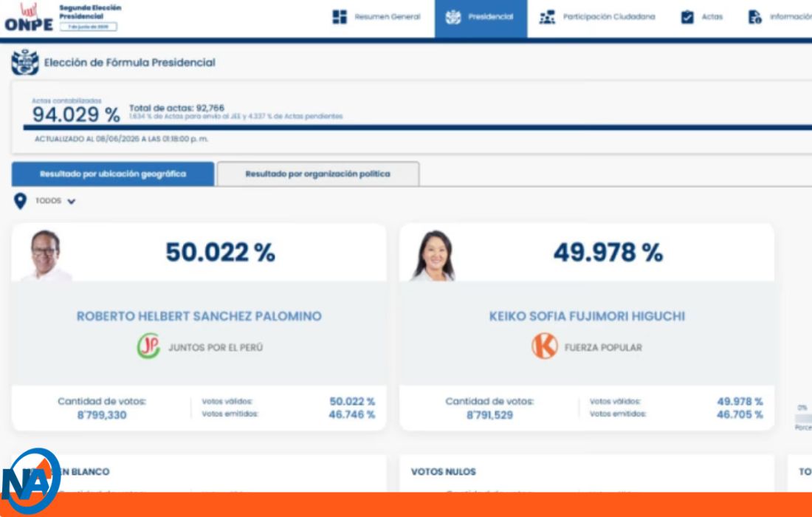Screen dimensions: 812x517
Task: Switch to Resultado por ubicación geográfica tab
Action: [x=113, y=174]
